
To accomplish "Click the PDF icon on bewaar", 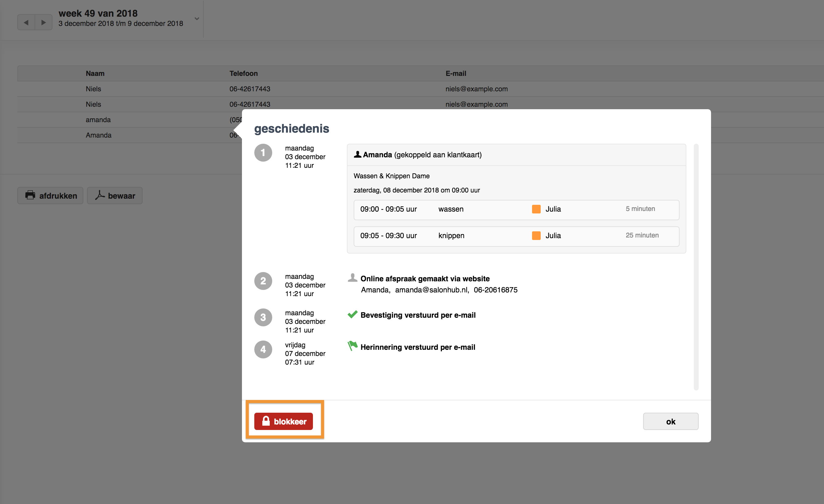I will pos(100,195).
